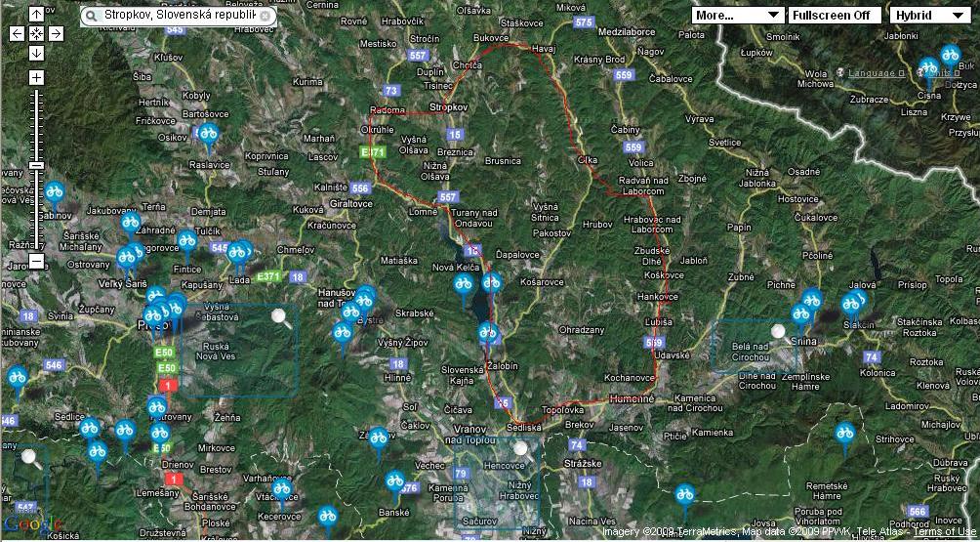The image size is (980, 542).
Task: Click the bicycle marker near Raslavice
Action: point(208,136)
